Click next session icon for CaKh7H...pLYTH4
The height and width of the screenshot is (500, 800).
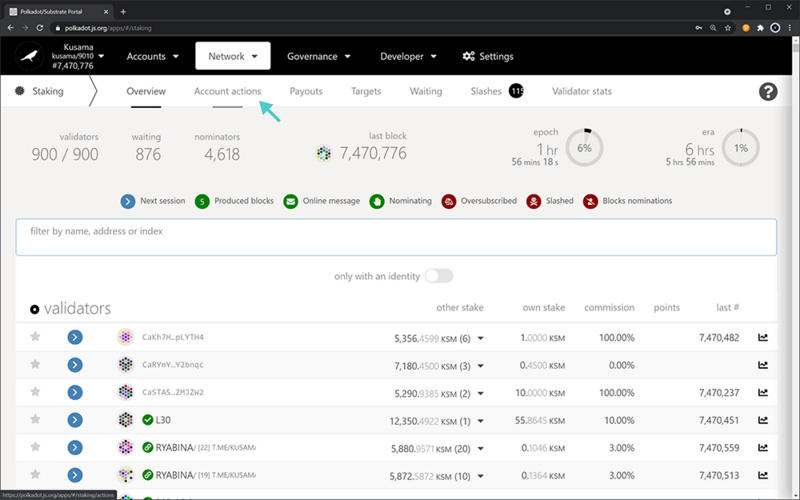(75, 337)
